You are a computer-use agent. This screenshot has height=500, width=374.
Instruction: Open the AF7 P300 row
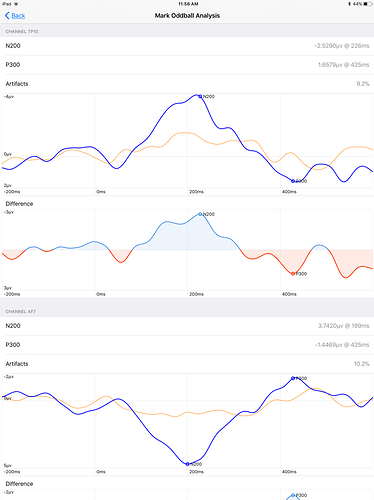coord(187,345)
